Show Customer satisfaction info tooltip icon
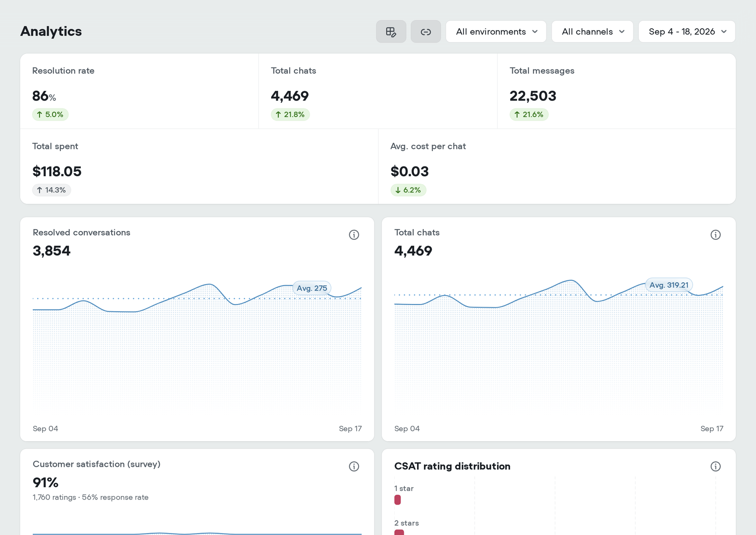756x535 pixels. point(354,466)
